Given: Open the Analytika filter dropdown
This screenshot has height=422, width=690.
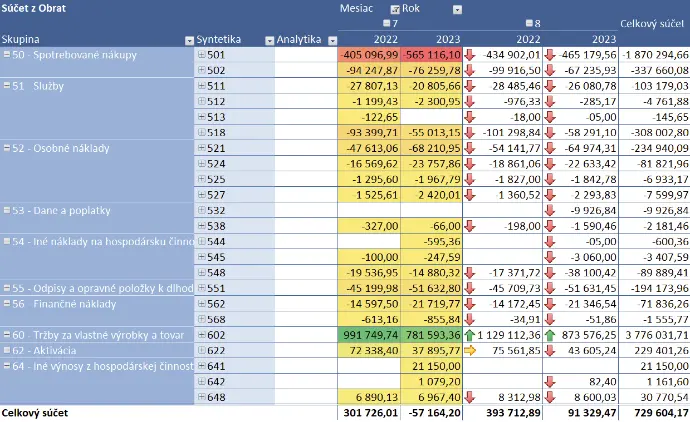Looking at the screenshot, I should click(x=333, y=41).
